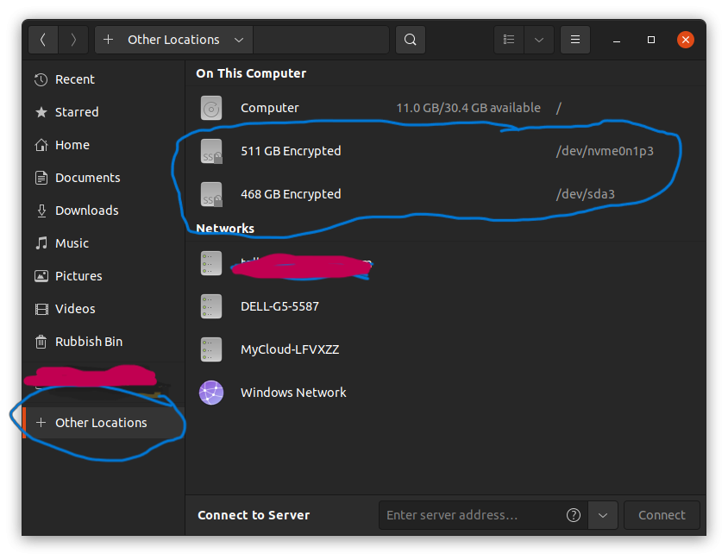Focus the Enter server address field

[x=470, y=515]
